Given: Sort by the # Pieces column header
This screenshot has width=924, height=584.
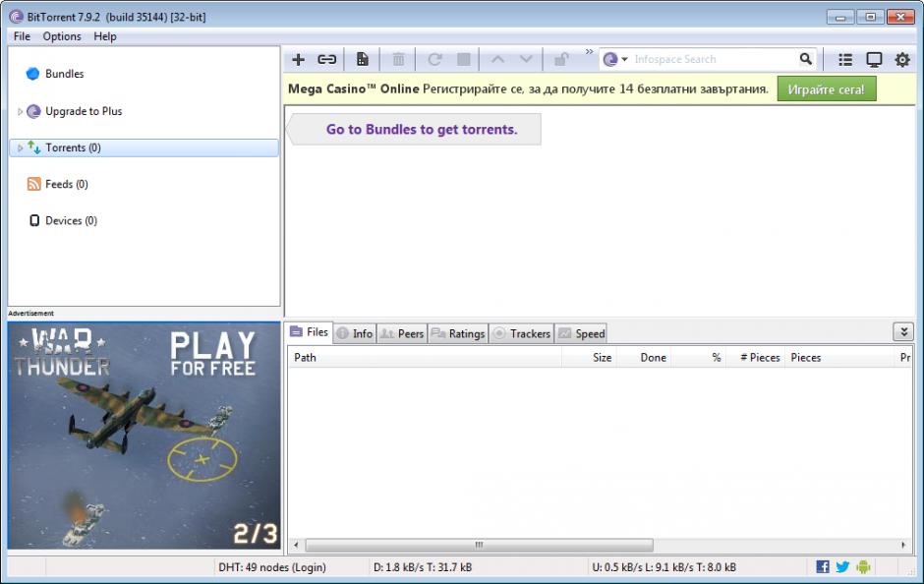Looking at the screenshot, I should click(x=756, y=357).
